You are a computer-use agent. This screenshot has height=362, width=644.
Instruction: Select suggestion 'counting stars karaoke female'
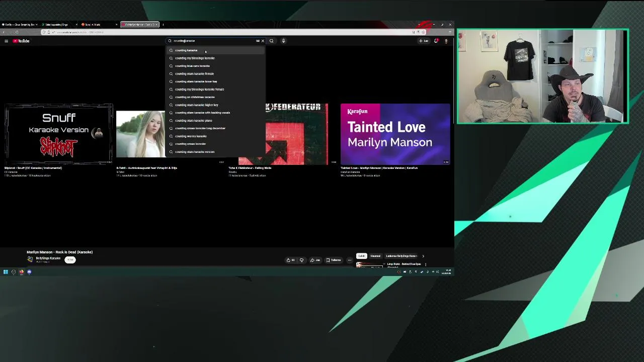pos(215,73)
